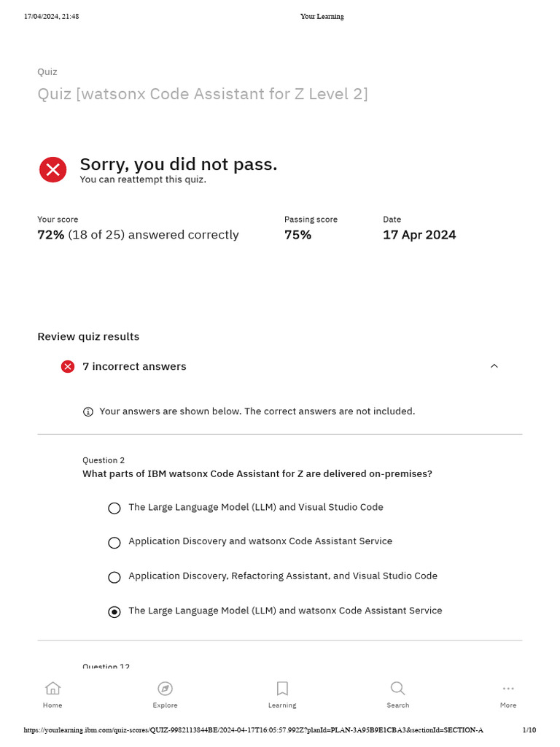Image resolution: width=560 pixels, height=747 pixels.
Task: Open the Learning bookmark icon
Action: pos(282,689)
